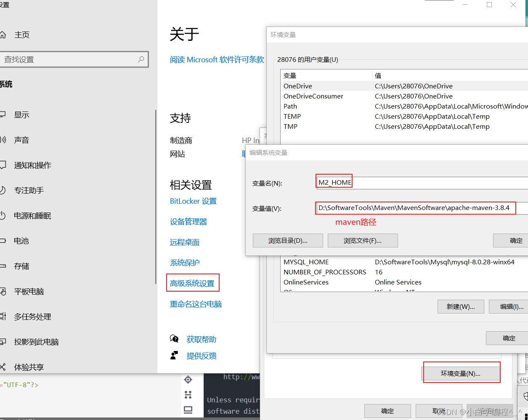This screenshot has height=420, width=528.
Task: Select OneDrive user variable row
Action: (x=404, y=86)
